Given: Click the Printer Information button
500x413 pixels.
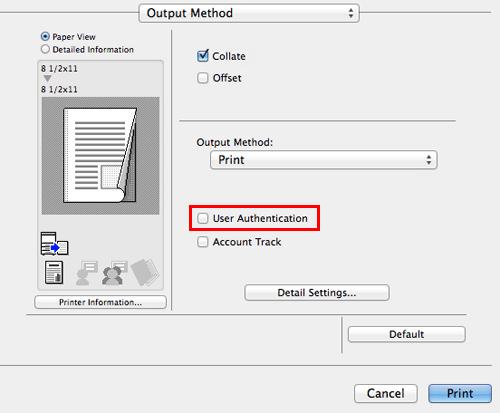Looking at the screenshot, I should [100, 302].
